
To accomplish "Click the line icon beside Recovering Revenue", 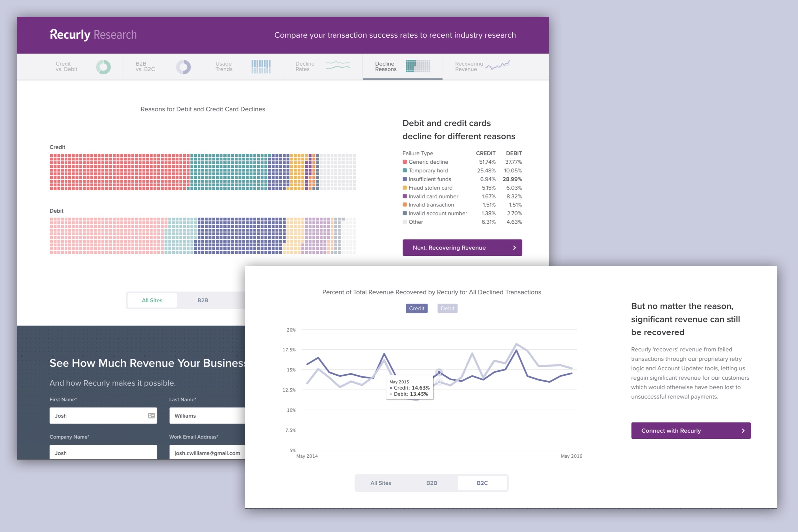I will coord(497,65).
